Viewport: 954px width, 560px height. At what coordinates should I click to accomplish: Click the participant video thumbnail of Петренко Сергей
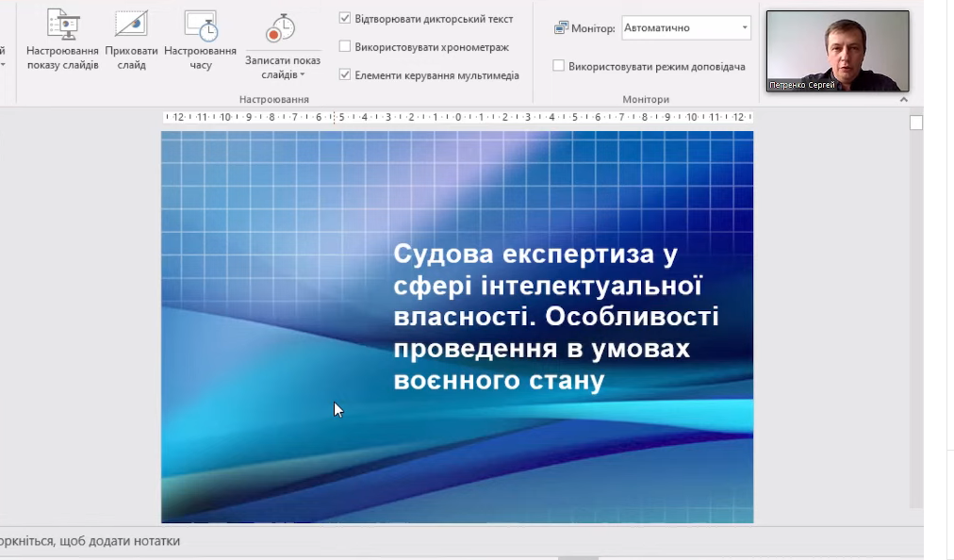837,51
